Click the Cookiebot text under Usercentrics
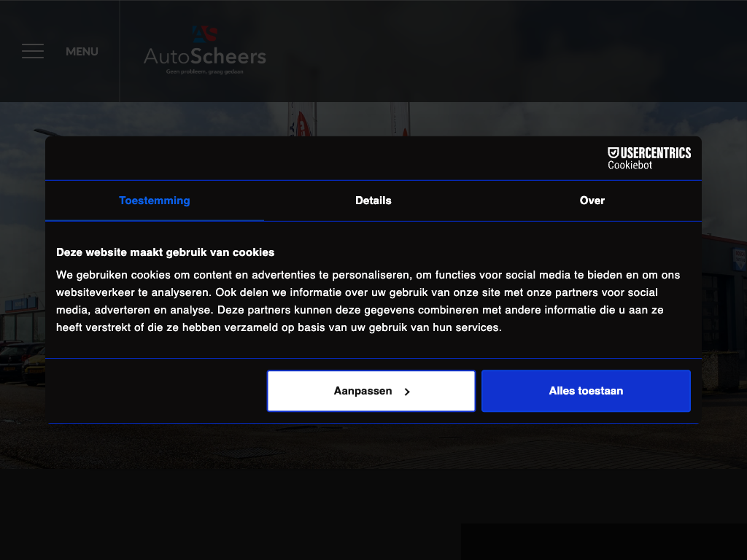This screenshot has height=560, width=747. 630,166
